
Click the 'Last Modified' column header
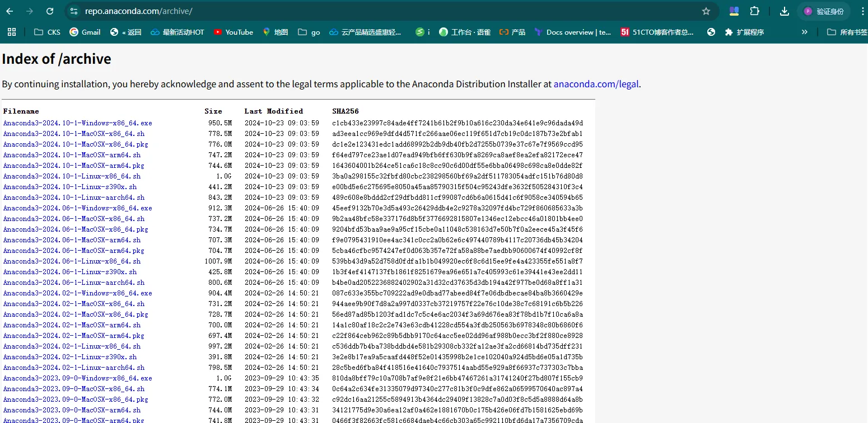pos(274,111)
